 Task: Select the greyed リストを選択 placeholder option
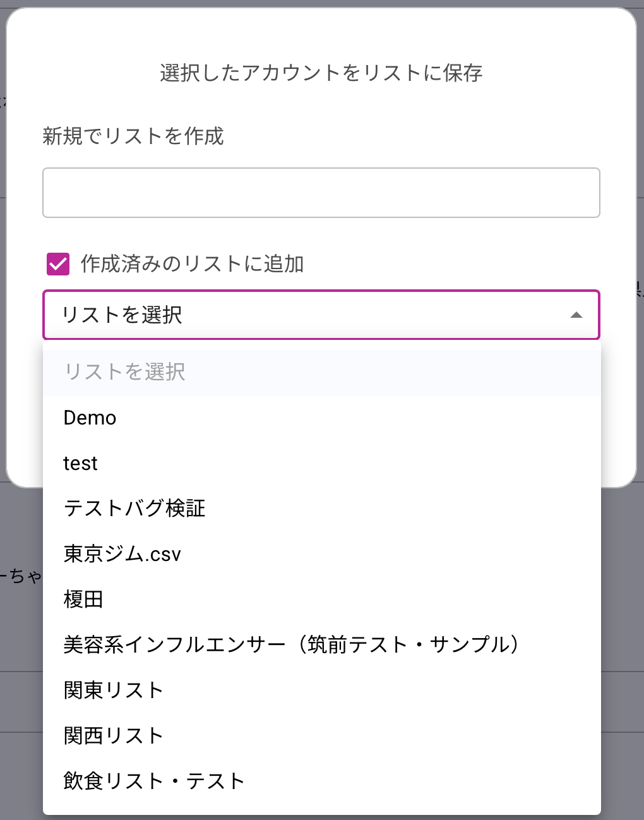125,372
